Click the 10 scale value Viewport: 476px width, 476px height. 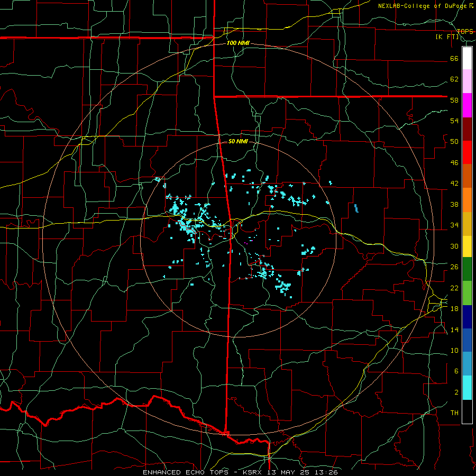click(x=454, y=350)
